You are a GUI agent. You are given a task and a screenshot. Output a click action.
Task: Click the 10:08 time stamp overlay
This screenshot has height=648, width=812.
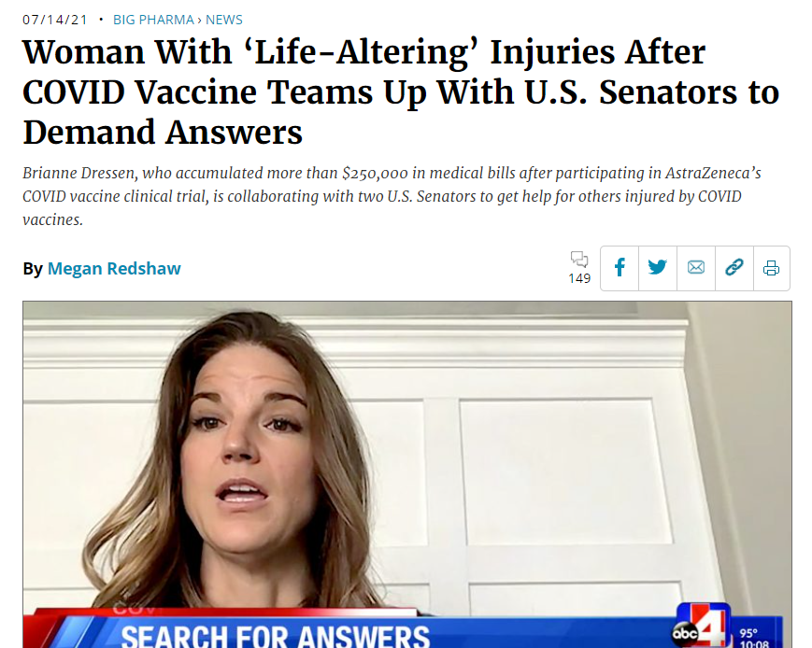point(754,644)
